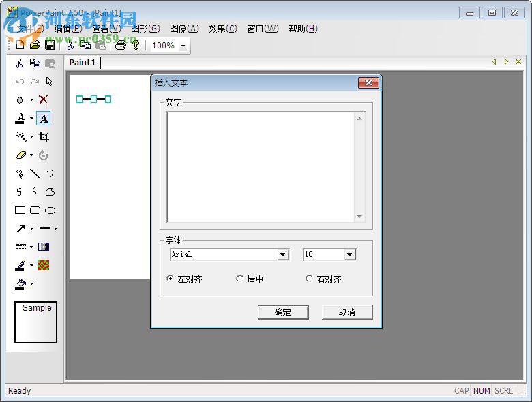This screenshot has width=532, height=402.
Task: Click the Cut scissors icon in left toolbox
Action: 19,63
